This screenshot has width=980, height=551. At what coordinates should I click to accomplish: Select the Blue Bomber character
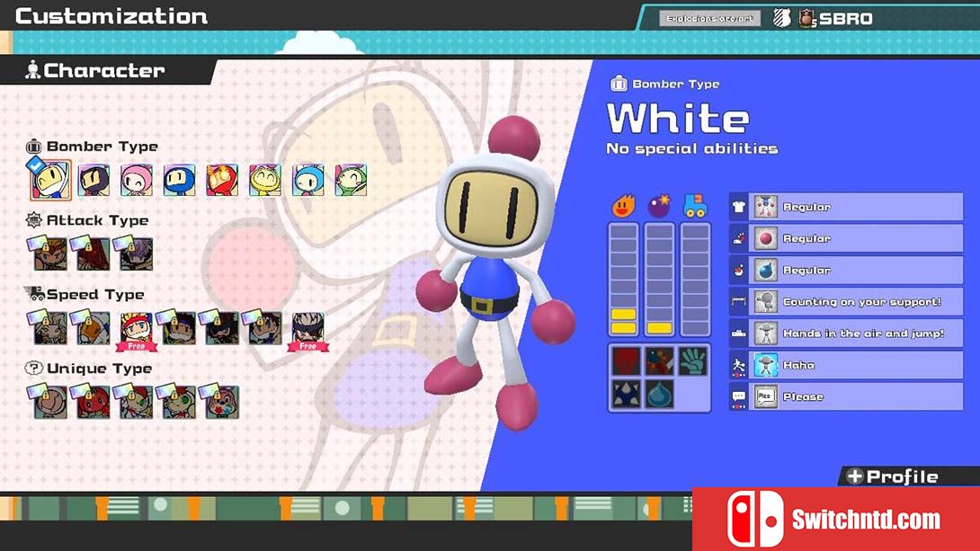[x=180, y=181]
